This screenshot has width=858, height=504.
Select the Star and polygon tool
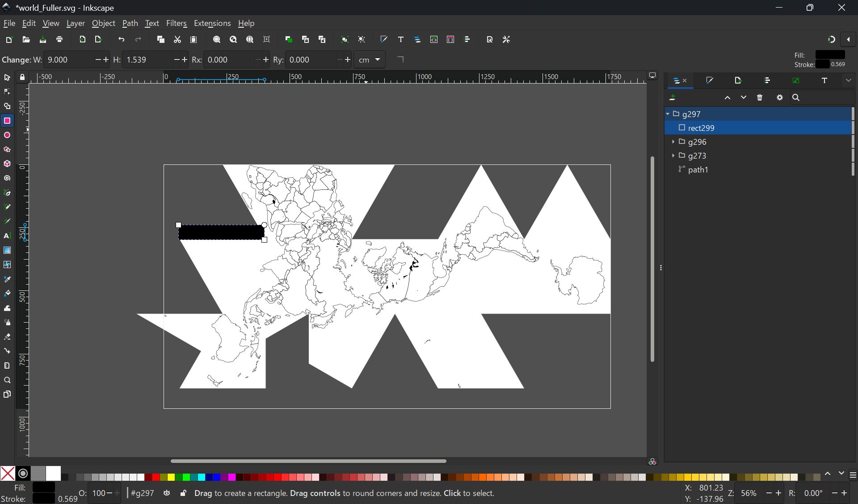(x=7, y=149)
